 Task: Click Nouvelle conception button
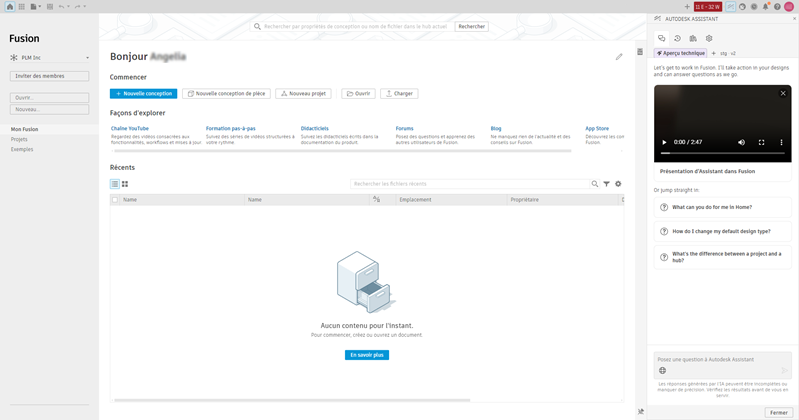point(144,94)
